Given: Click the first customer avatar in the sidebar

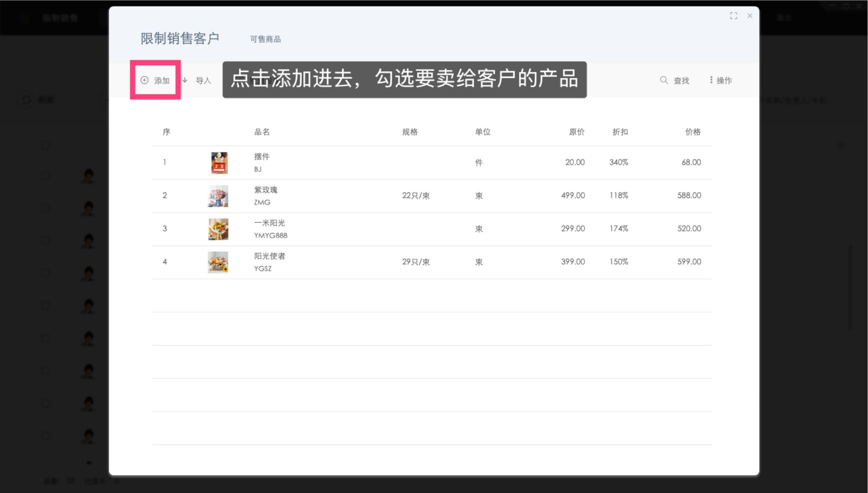Looking at the screenshot, I should 89,175.
